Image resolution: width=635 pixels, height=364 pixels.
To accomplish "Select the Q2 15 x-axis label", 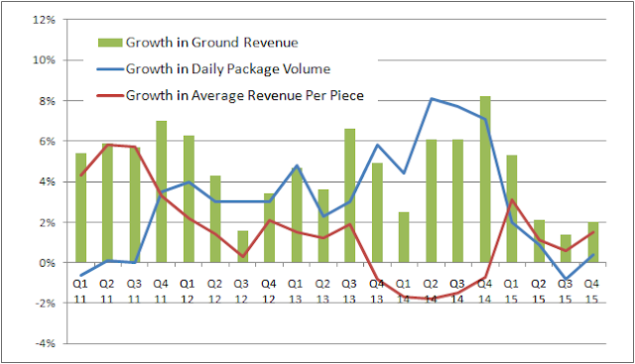I will click(x=539, y=292).
